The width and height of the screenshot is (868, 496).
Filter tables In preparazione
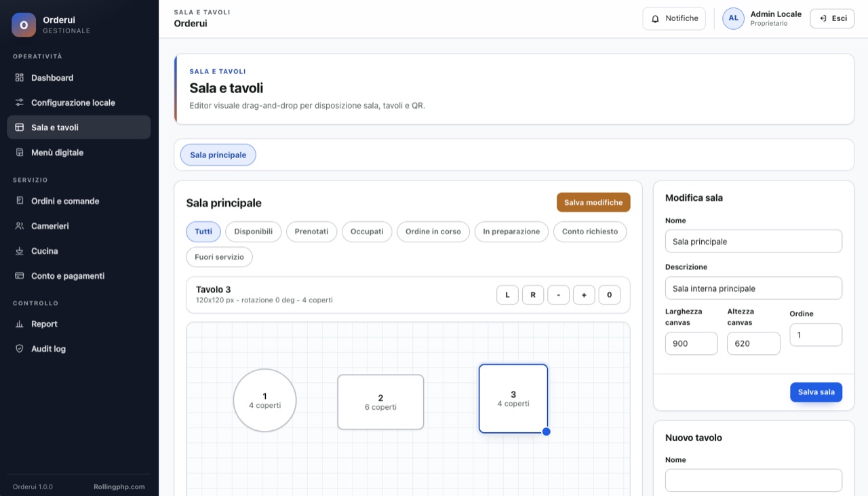click(x=511, y=231)
